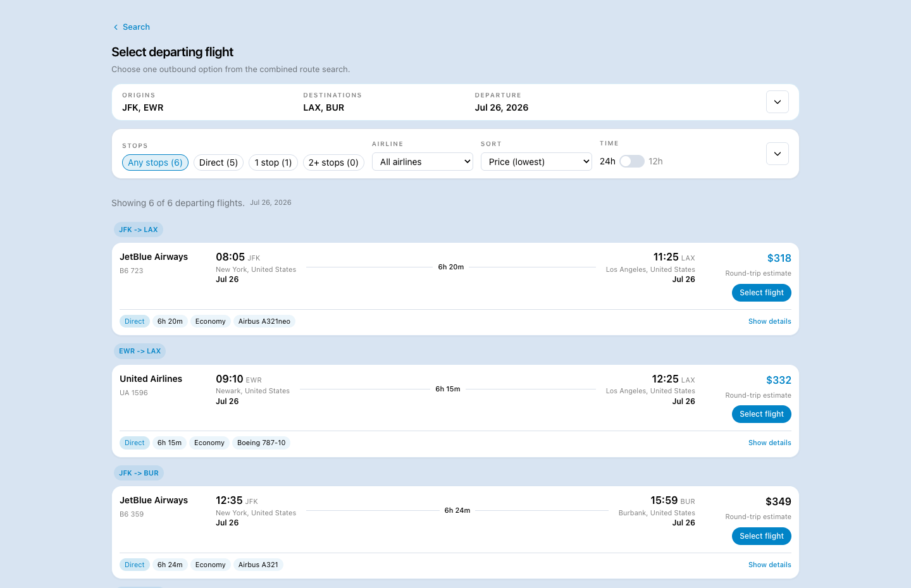
Task: Click the 09:10 EWR departure time
Action: point(239,379)
